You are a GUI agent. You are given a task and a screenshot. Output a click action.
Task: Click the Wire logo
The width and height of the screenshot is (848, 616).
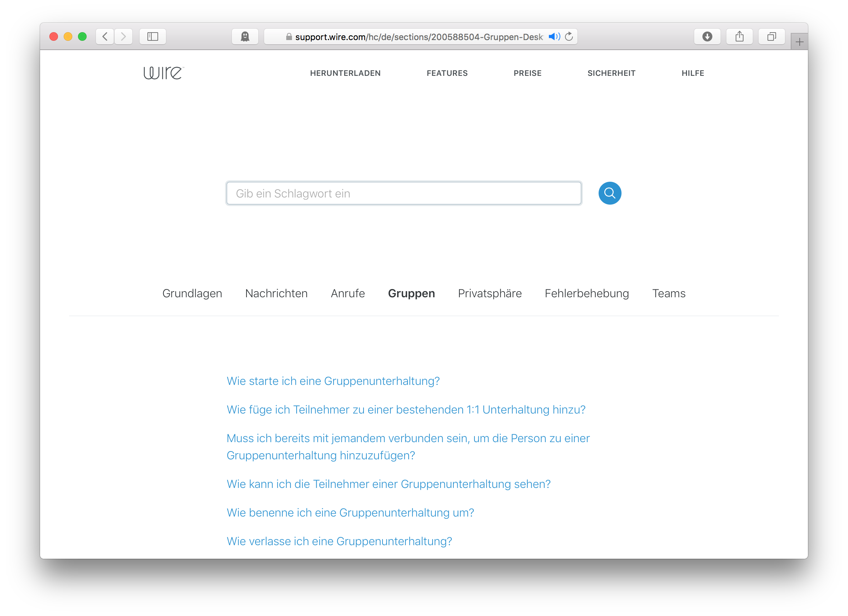164,73
